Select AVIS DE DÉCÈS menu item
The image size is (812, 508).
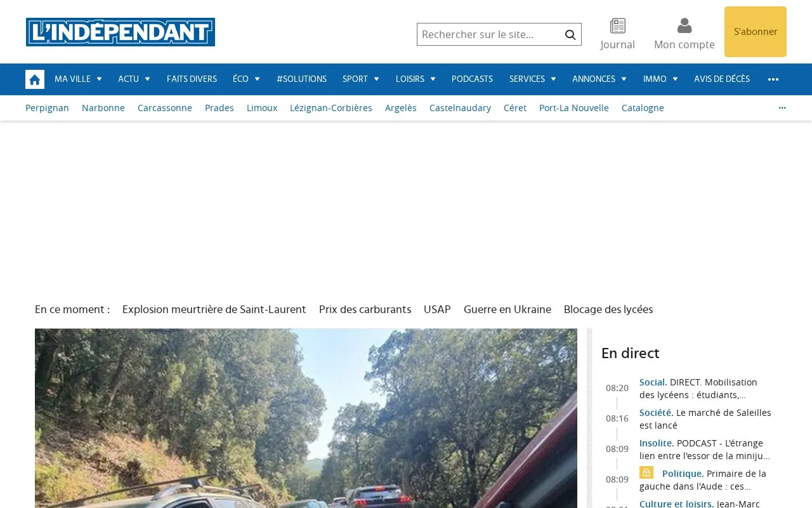[x=722, y=79]
